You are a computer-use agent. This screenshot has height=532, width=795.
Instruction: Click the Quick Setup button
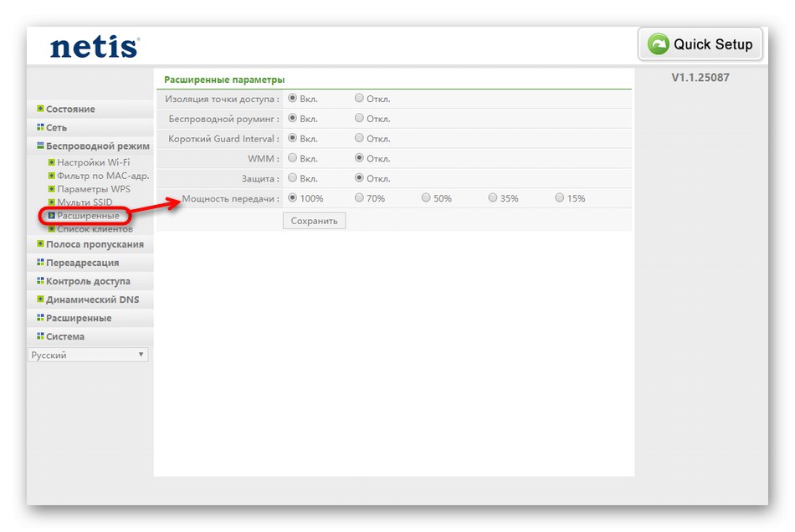700,44
